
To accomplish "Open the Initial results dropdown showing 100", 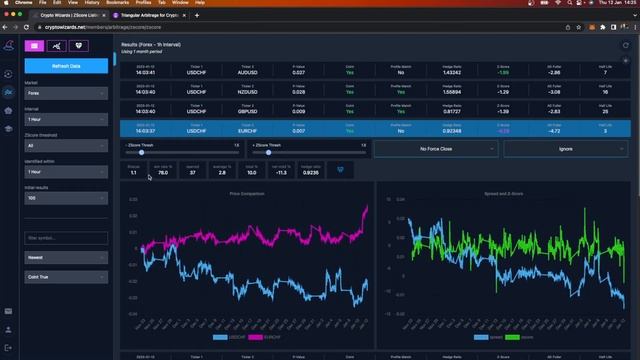I will [66, 198].
